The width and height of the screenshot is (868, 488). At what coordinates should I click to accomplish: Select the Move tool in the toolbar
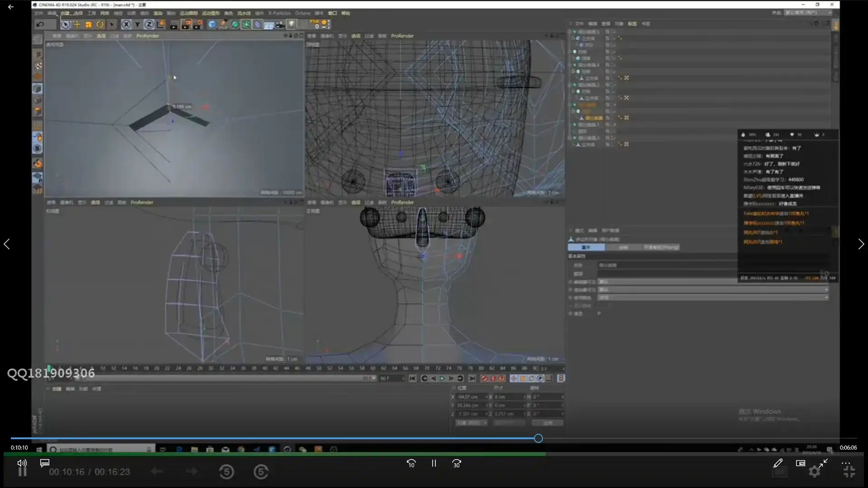point(77,24)
